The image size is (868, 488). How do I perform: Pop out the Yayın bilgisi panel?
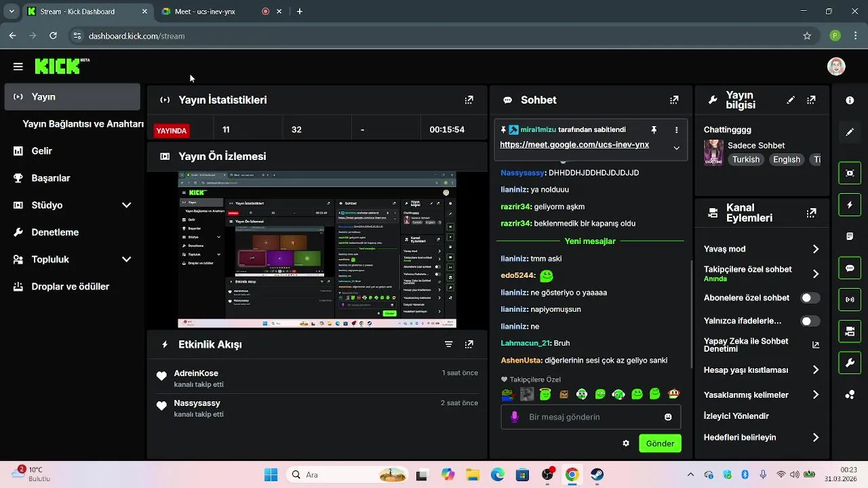click(811, 100)
